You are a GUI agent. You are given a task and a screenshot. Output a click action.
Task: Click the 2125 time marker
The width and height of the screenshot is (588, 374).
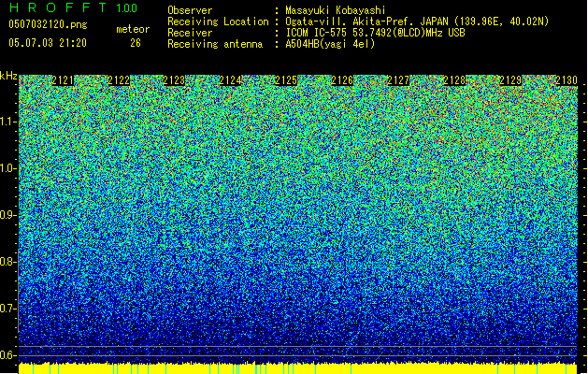(x=286, y=80)
